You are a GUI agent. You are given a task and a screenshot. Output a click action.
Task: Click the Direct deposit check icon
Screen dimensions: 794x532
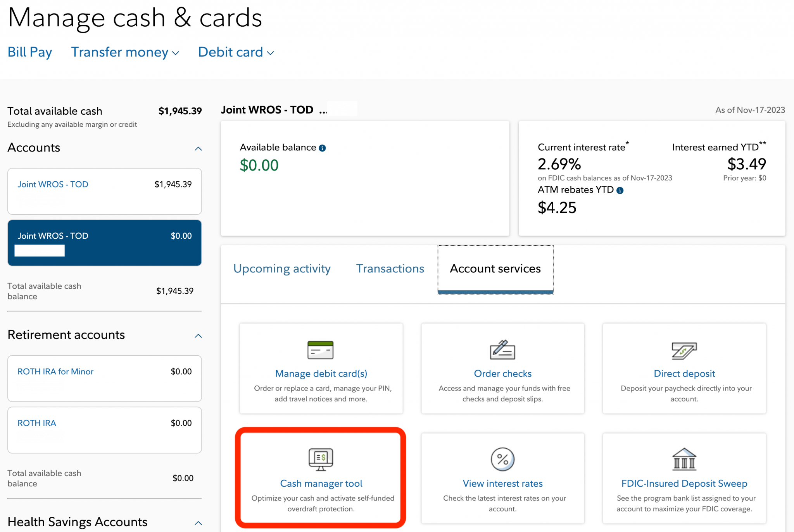(x=684, y=350)
